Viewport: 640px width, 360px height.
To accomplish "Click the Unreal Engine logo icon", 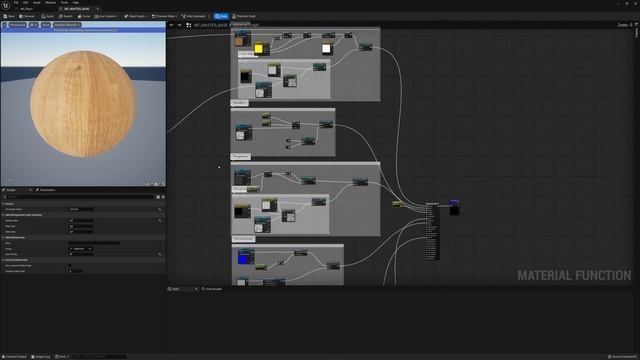I will (6, 6).
